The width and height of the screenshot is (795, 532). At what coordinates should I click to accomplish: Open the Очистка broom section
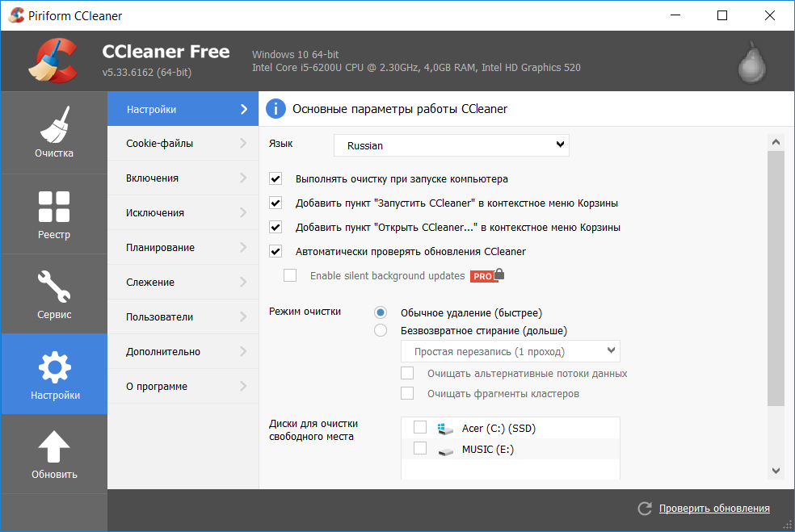click(x=53, y=132)
